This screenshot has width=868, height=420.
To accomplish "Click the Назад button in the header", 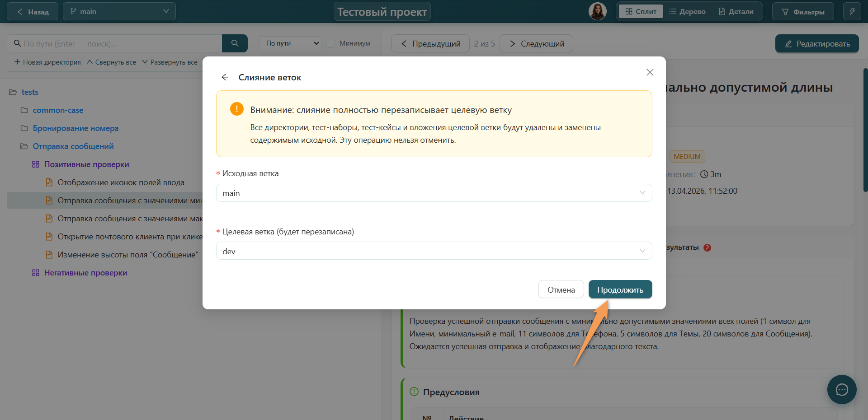I will click(x=33, y=12).
